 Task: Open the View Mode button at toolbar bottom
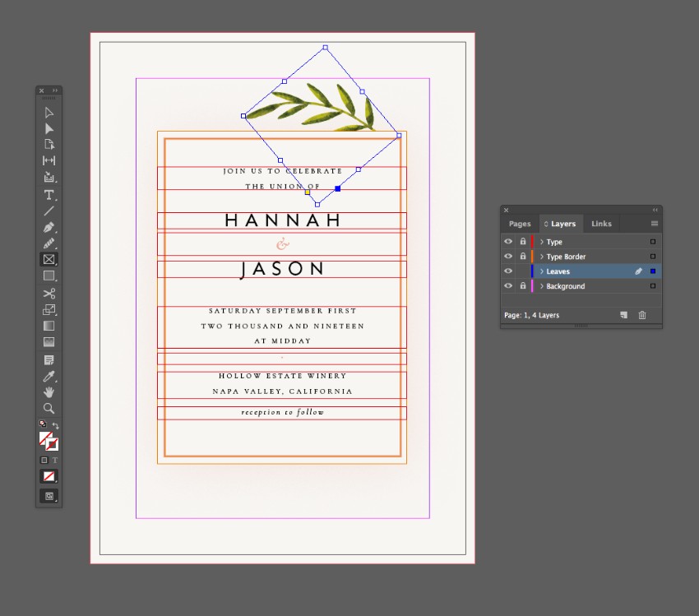coord(49,496)
